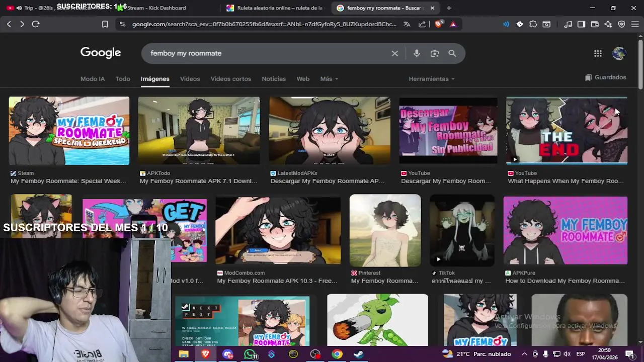Open Brave Shields lion icon
Screen dimensions: 644x362
tap(439, 24)
